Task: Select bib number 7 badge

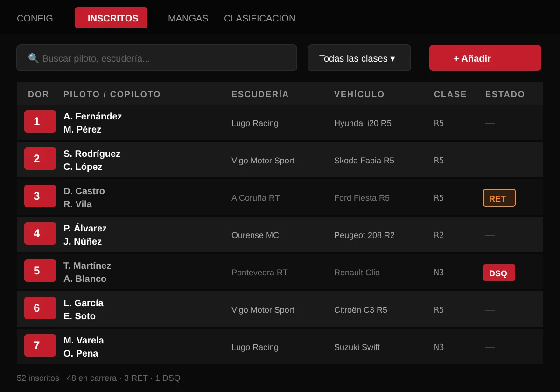Action: (40, 345)
